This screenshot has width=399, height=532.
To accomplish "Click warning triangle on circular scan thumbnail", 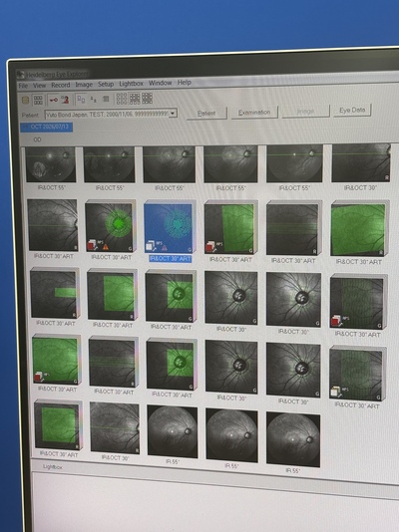I will [106, 247].
